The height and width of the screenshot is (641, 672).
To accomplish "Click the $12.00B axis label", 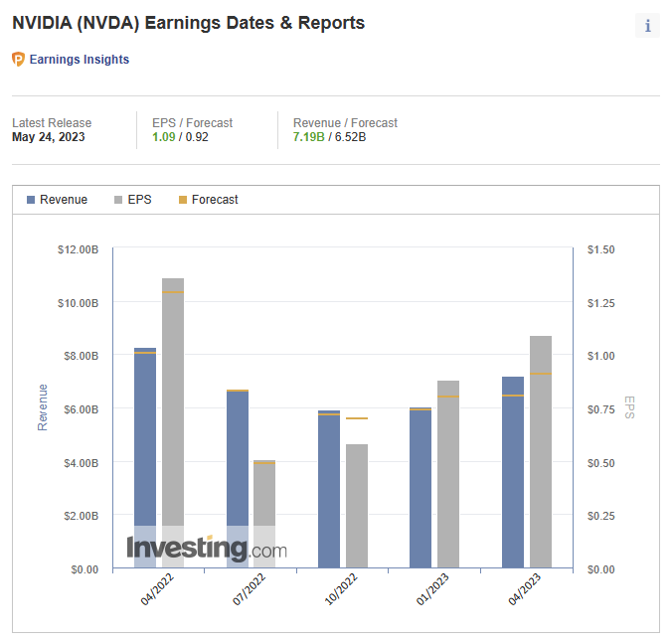I will (78, 249).
